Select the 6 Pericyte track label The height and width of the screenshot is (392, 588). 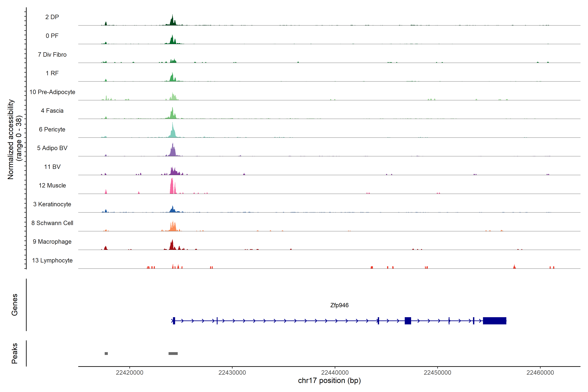click(52, 129)
